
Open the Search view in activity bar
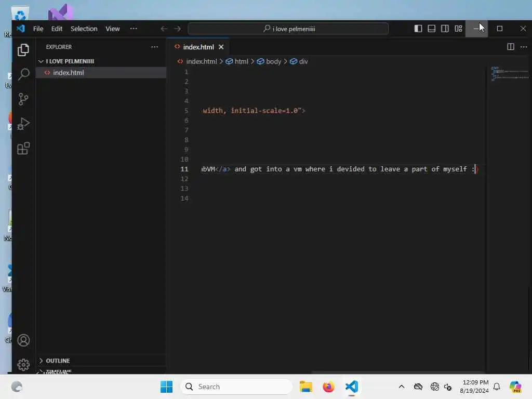point(23,74)
